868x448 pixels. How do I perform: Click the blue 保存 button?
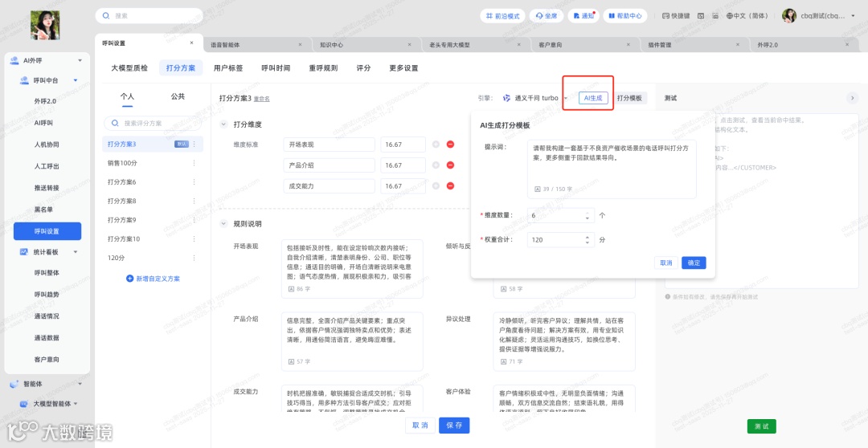pos(454,426)
